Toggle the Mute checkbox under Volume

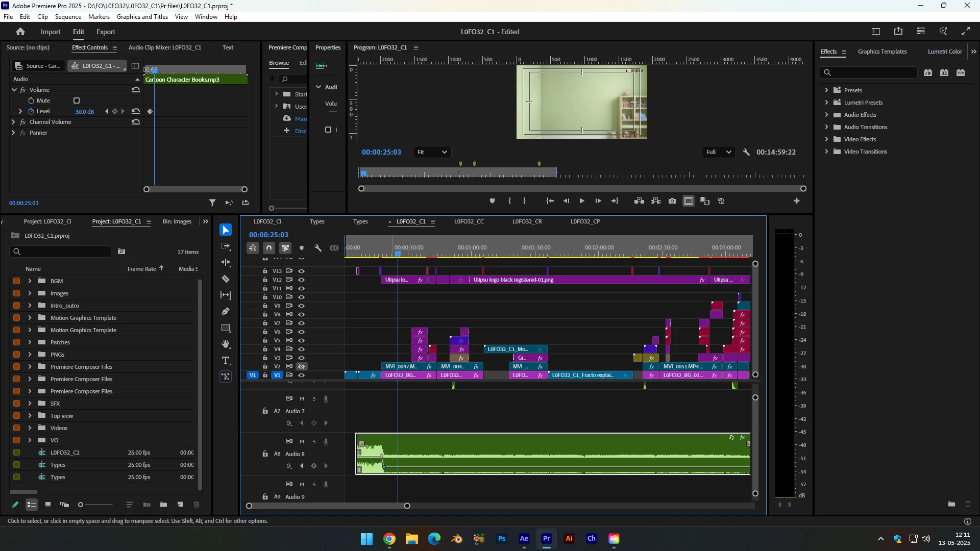(77, 101)
